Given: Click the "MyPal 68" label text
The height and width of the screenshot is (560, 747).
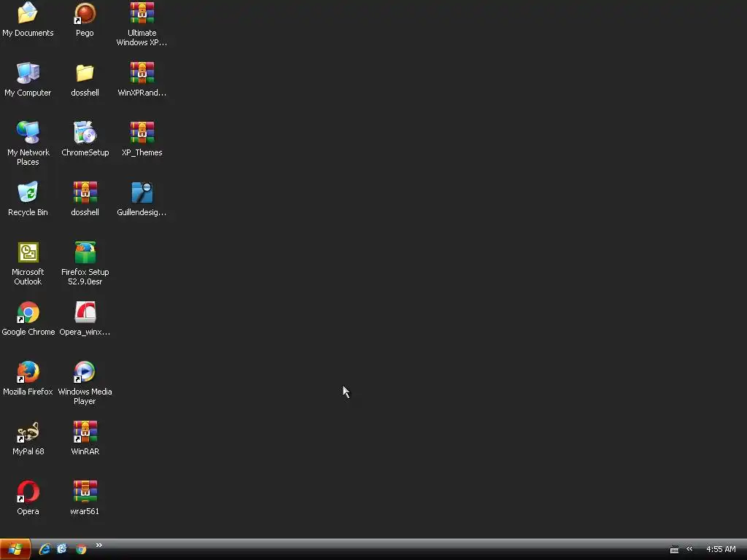Looking at the screenshot, I should pos(28,451).
